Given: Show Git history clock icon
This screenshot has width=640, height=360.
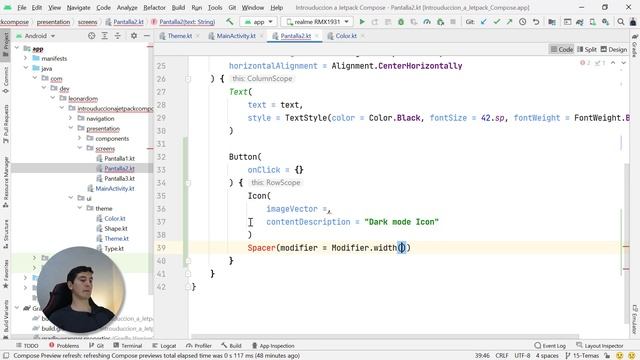Looking at the screenshot, I should (523, 22).
